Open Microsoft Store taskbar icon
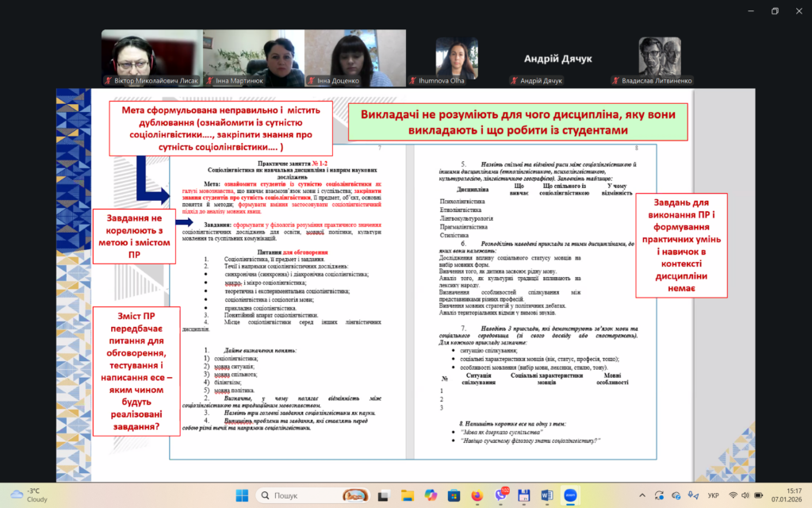This screenshot has height=508, width=812. click(x=454, y=495)
